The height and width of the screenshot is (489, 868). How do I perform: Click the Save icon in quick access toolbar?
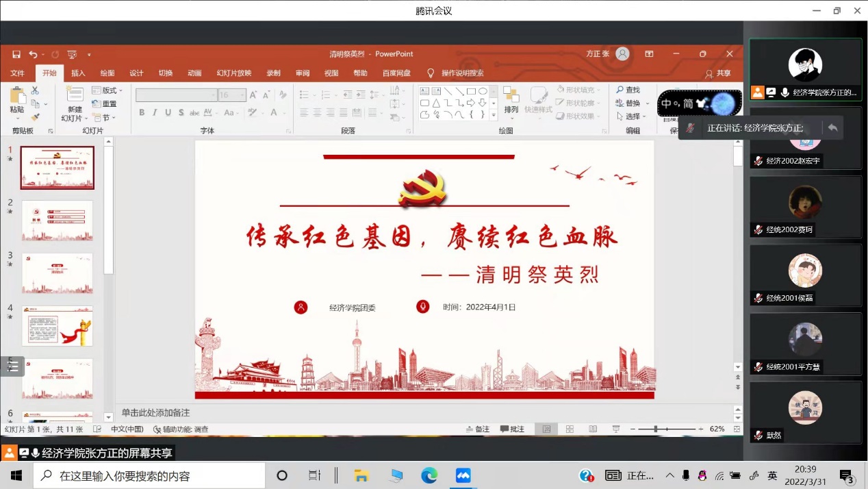(x=16, y=54)
